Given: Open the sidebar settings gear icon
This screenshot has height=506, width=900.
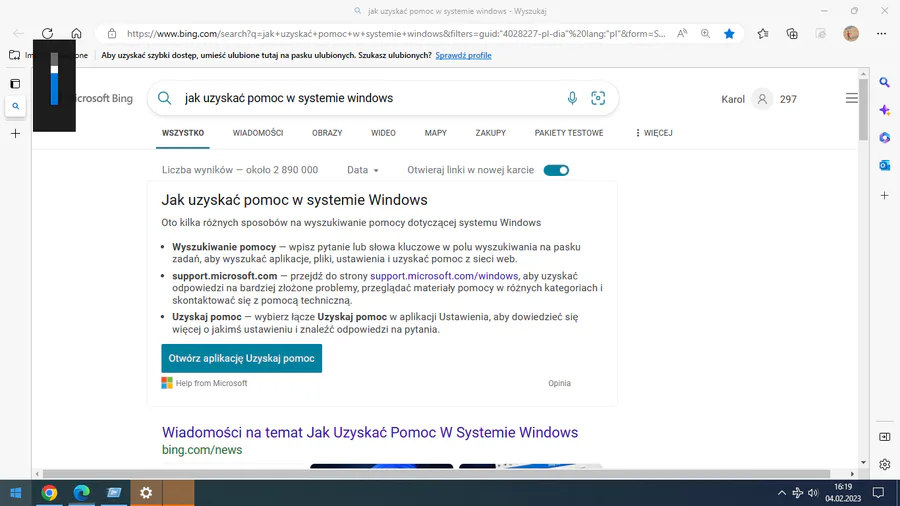Looking at the screenshot, I should point(885,464).
